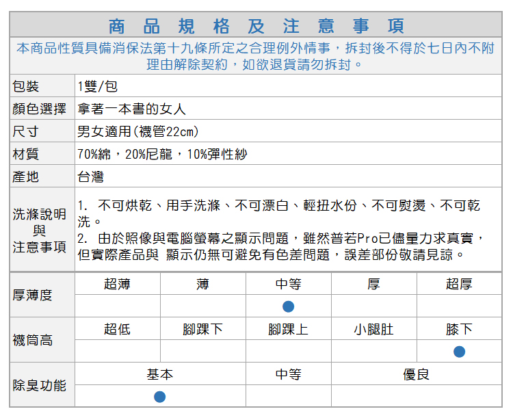Click the 台灣 origin value
Image resolution: width=513 pixels, height=420 pixels.
tap(90, 176)
